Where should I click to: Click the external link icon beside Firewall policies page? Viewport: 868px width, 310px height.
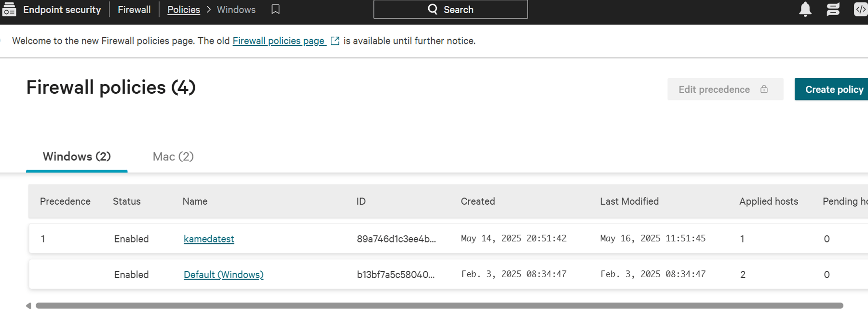[x=335, y=41]
